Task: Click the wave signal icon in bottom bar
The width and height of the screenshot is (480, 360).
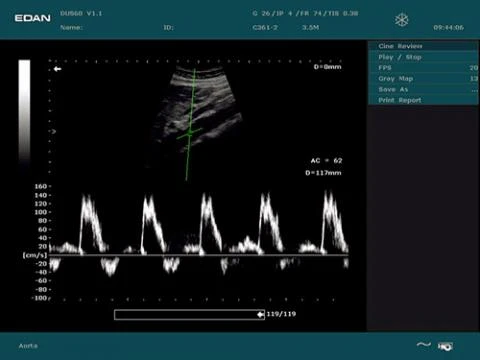Action: tap(424, 345)
